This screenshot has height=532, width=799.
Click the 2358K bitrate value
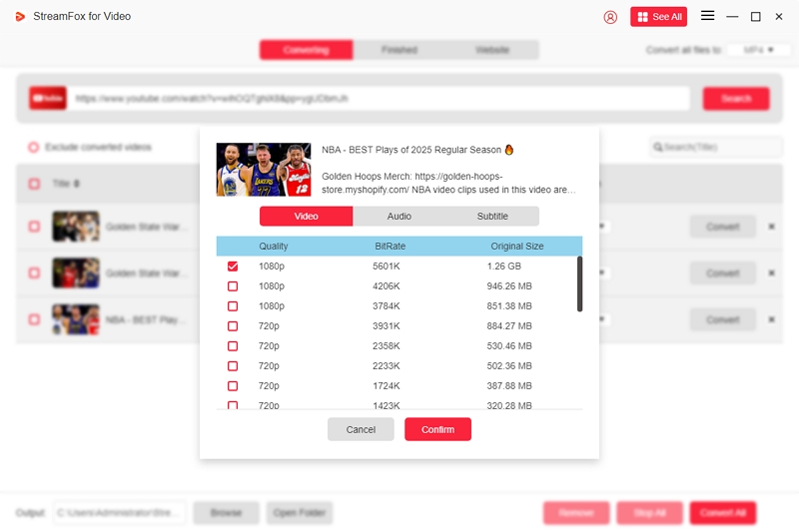[x=386, y=346]
